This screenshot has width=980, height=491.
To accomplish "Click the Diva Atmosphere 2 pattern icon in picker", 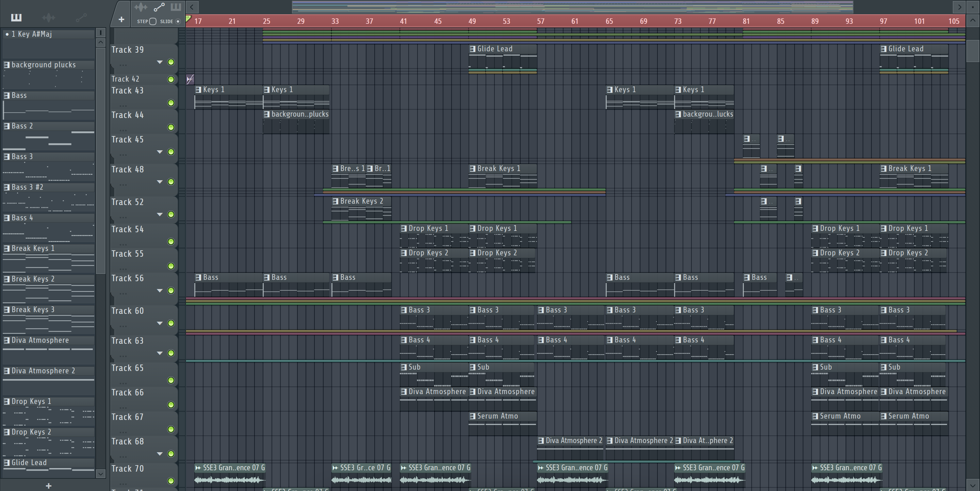I will click(x=6, y=371).
